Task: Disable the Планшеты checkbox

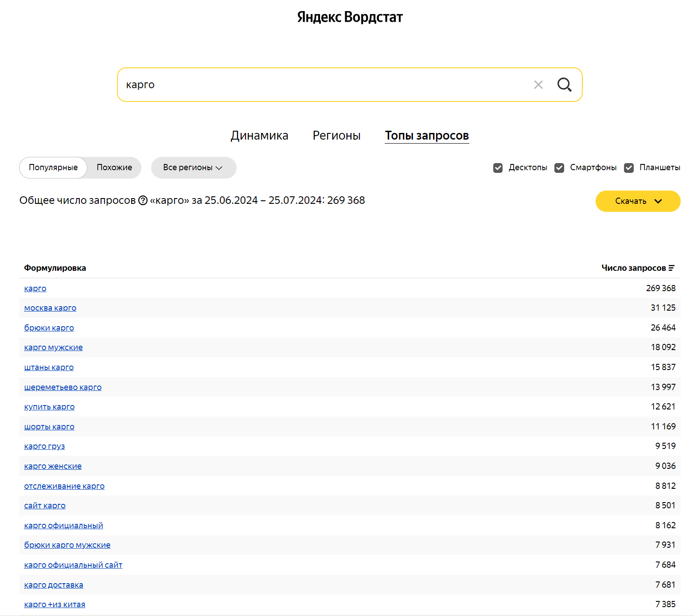Action: [x=629, y=168]
